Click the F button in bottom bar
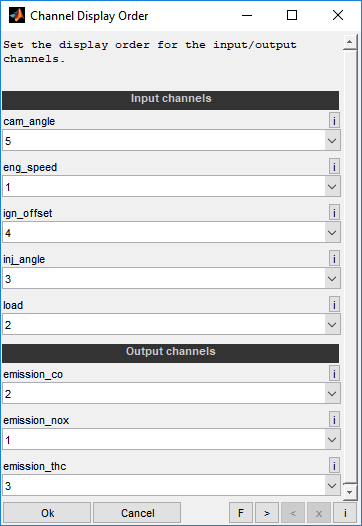This screenshot has width=362, height=526. click(x=241, y=513)
